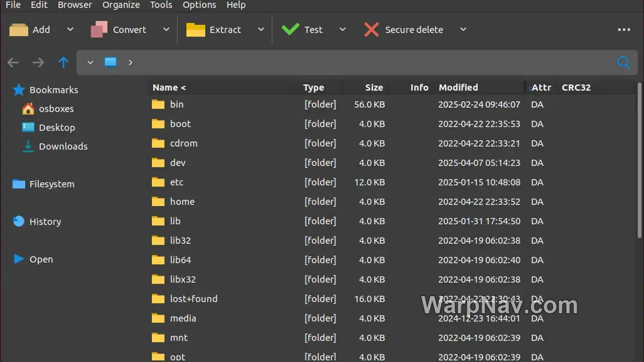Image resolution: width=644 pixels, height=362 pixels.
Task: Click the computer icon in address bar
Action: click(110, 62)
